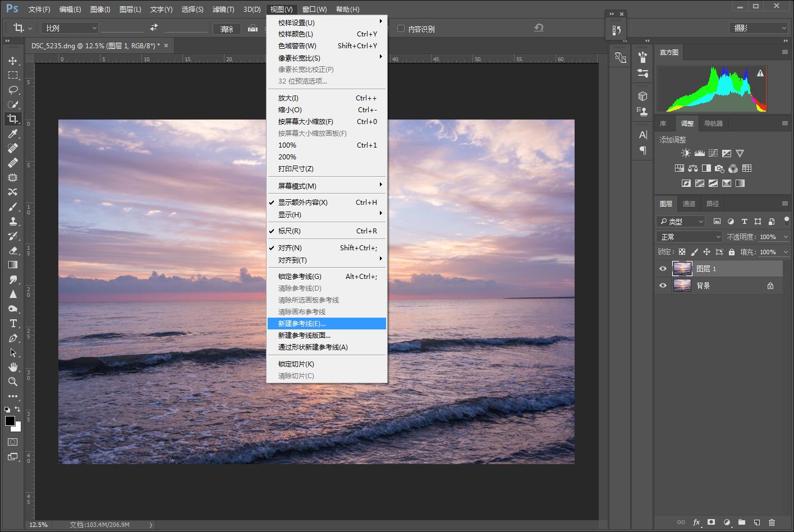Switch to the 通道 channels tab
Screen dimensions: 794x532
pos(689,204)
